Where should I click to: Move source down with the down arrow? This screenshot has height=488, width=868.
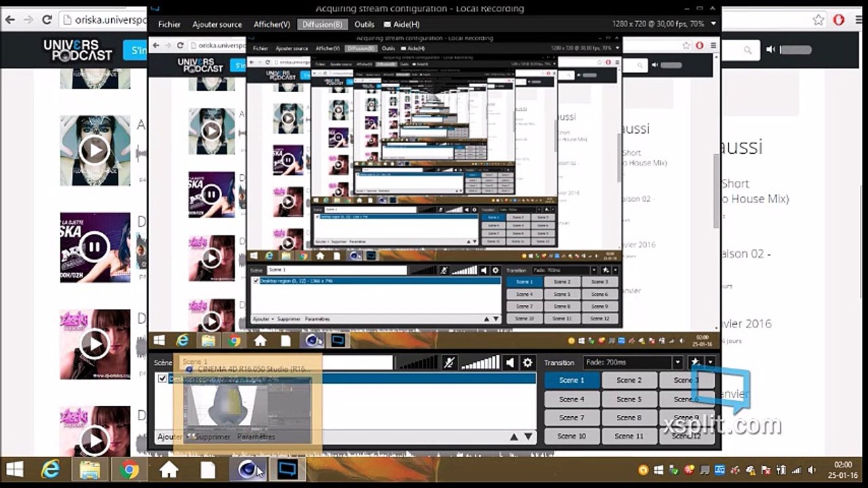[529, 437]
